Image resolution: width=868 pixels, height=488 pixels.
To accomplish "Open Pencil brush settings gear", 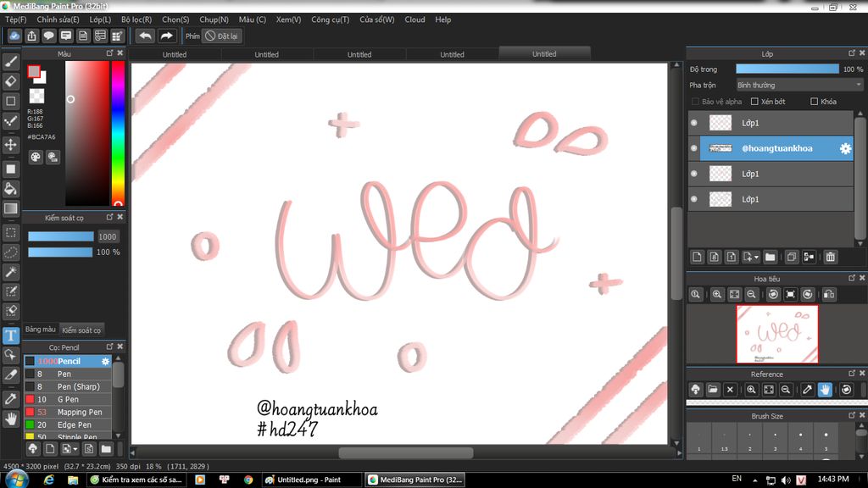I will click(x=105, y=361).
